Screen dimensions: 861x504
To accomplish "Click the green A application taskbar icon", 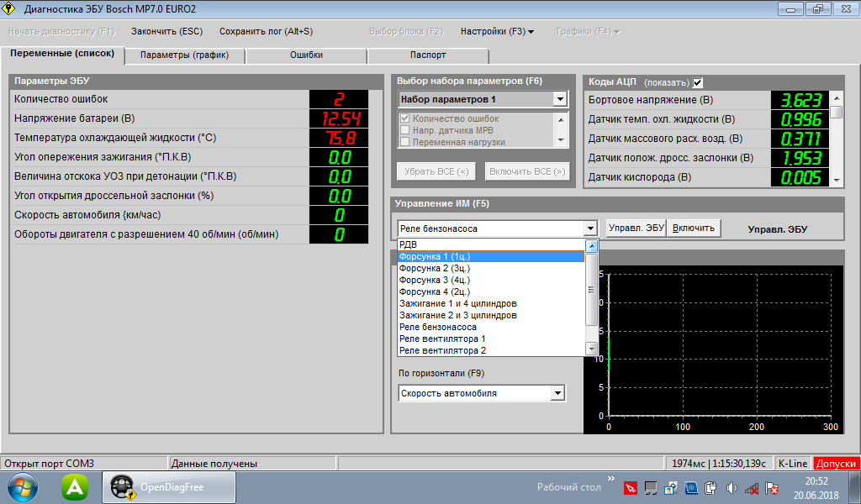I will tap(76, 486).
